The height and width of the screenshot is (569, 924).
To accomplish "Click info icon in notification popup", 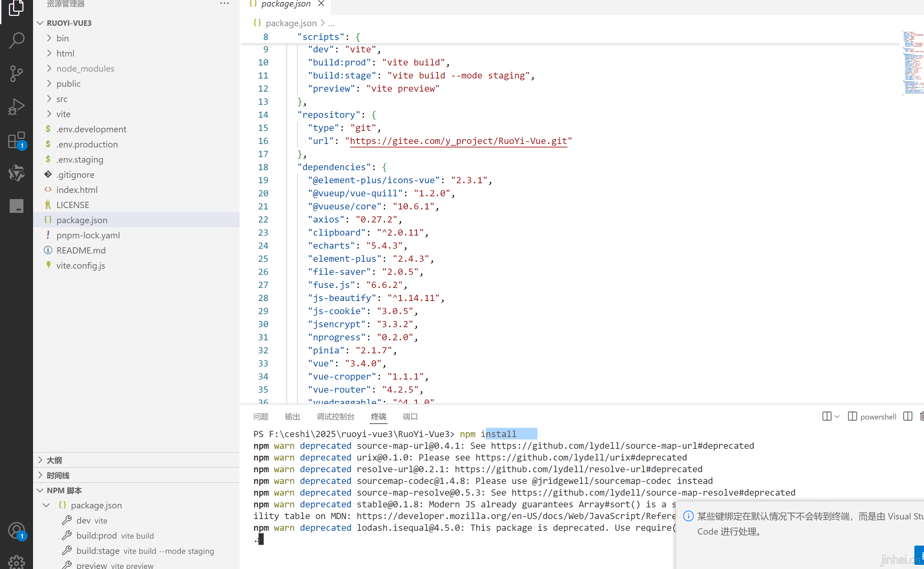I will [688, 516].
